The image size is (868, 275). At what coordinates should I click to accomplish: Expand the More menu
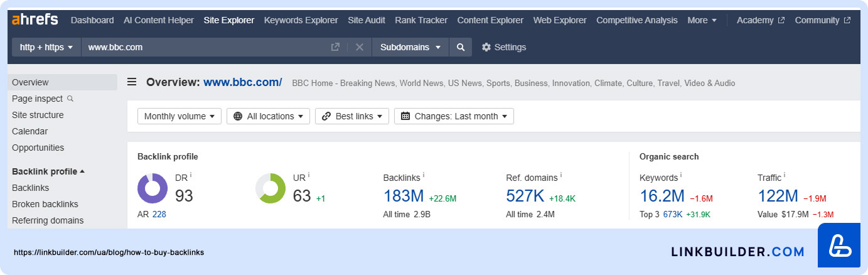point(702,20)
